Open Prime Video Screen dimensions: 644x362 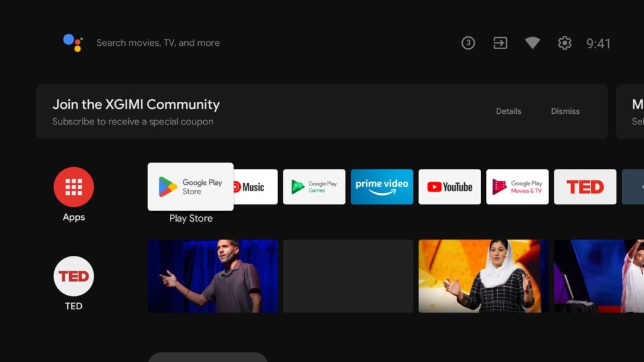(x=382, y=187)
